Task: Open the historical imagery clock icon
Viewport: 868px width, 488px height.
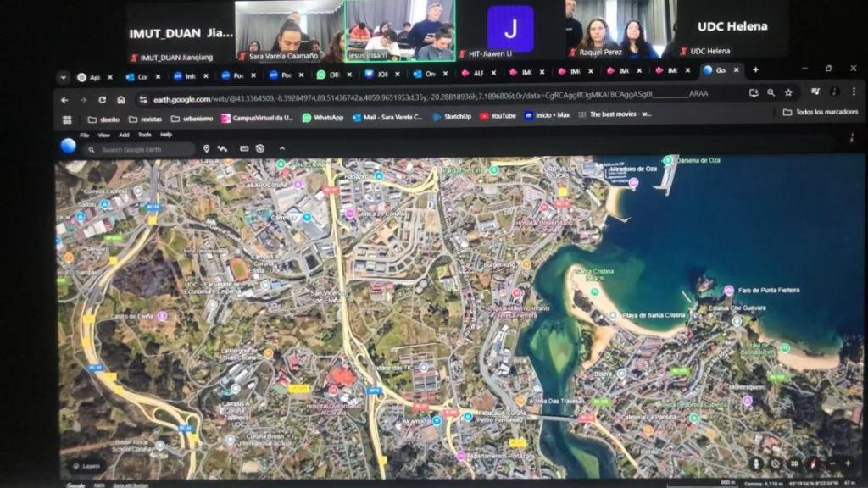Action: tap(259, 149)
